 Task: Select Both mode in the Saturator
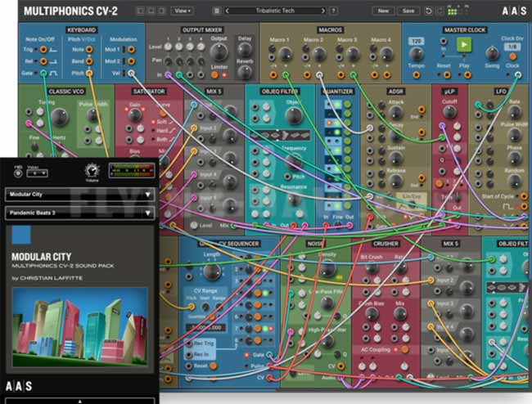pyautogui.click(x=163, y=139)
